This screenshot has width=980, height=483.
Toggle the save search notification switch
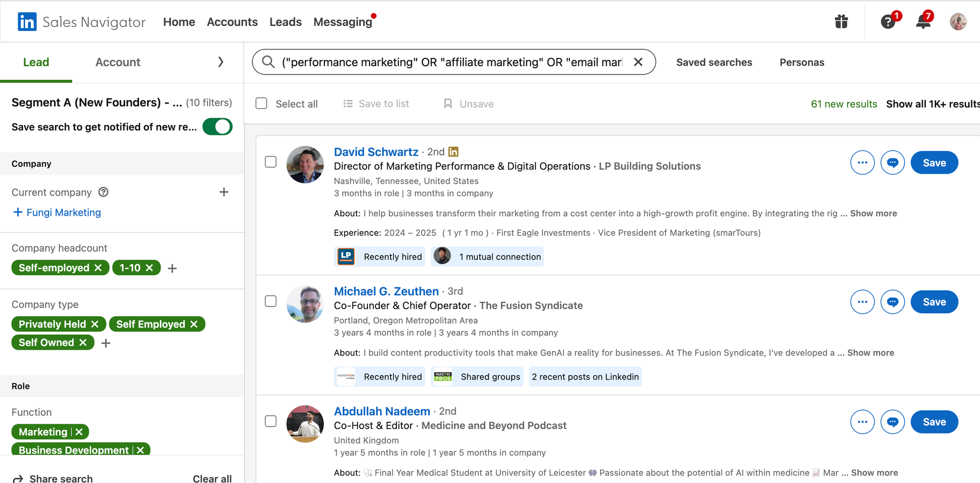[218, 127]
